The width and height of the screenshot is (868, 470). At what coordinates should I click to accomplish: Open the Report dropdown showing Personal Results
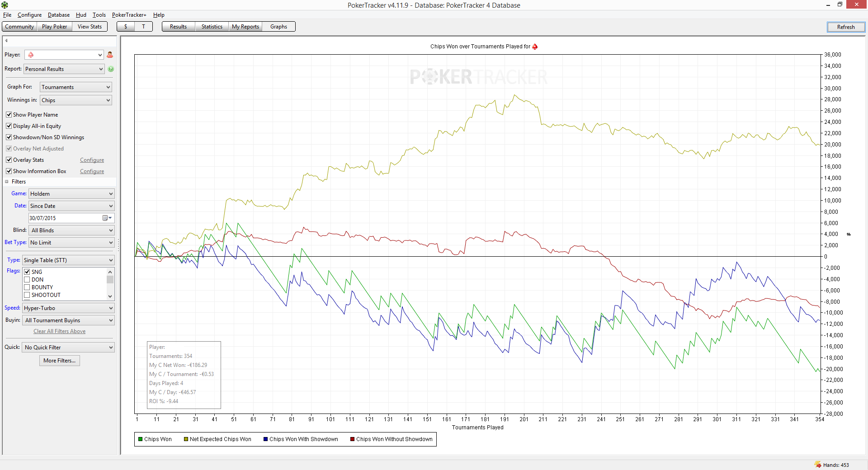click(64, 69)
